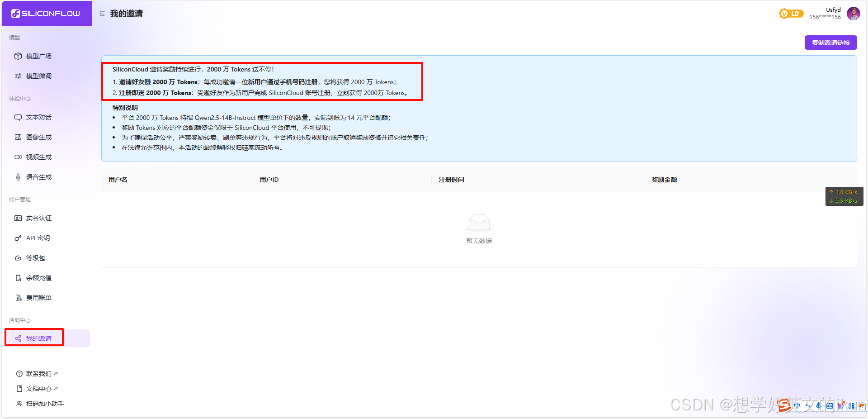Open the 等级包 menu item
The height and width of the screenshot is (419, 868).
[x=35, y=258]
